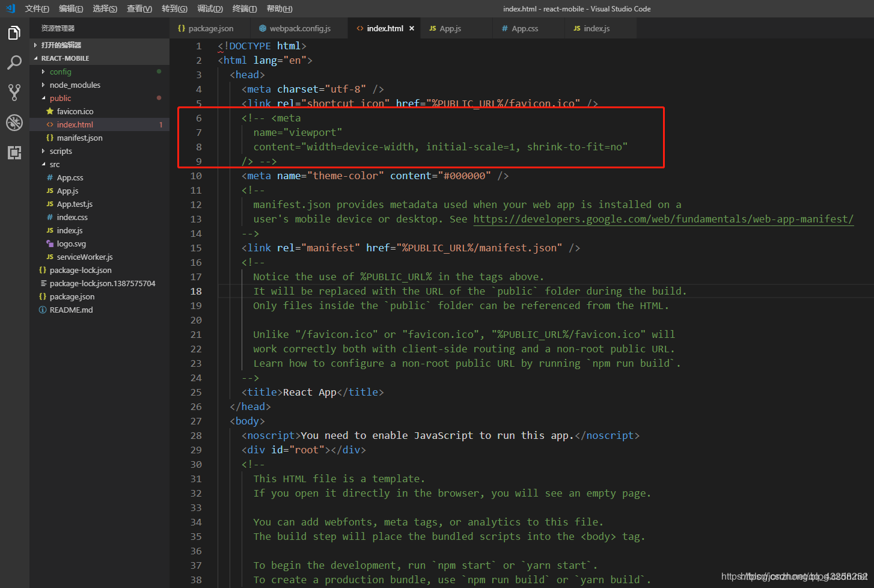Image resolution: width=874 pixels, height=588 pixels.
Task: Click the noscript line of code
Action: pos(441,435)
